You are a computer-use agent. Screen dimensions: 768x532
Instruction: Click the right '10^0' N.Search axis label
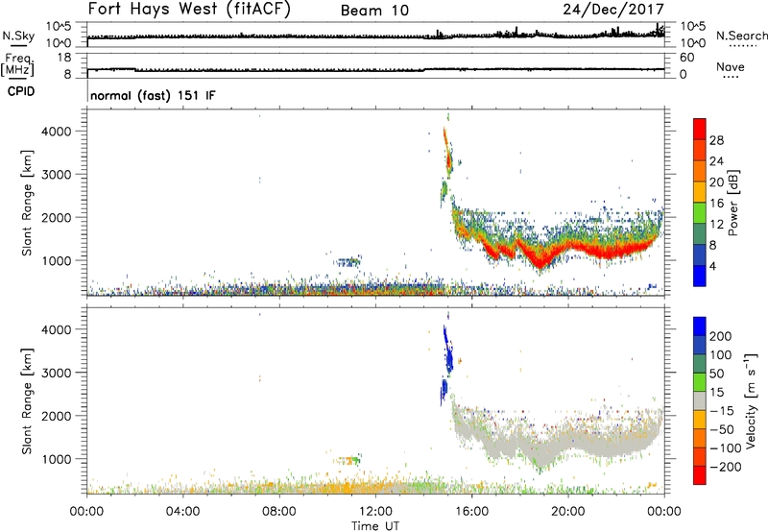point(692,43)
